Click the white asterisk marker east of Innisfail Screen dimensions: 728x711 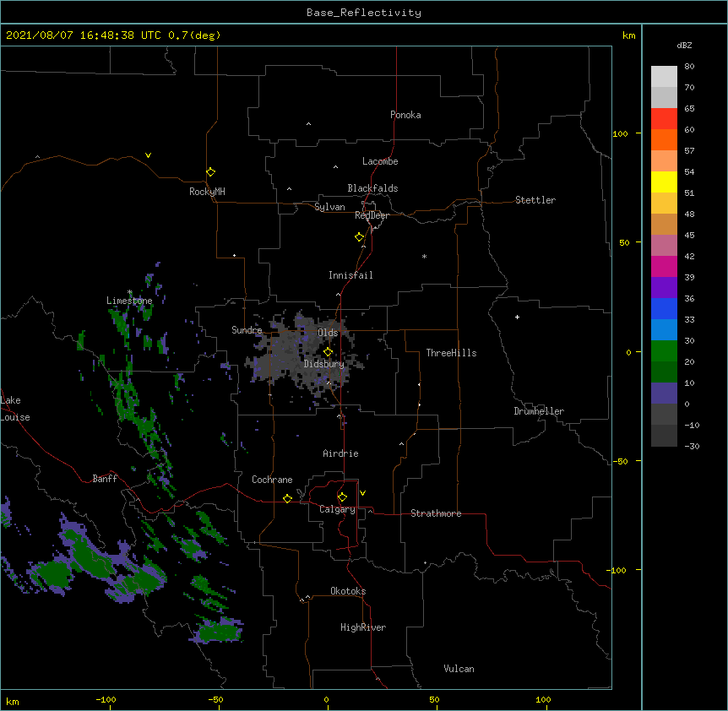coord(424,257)
